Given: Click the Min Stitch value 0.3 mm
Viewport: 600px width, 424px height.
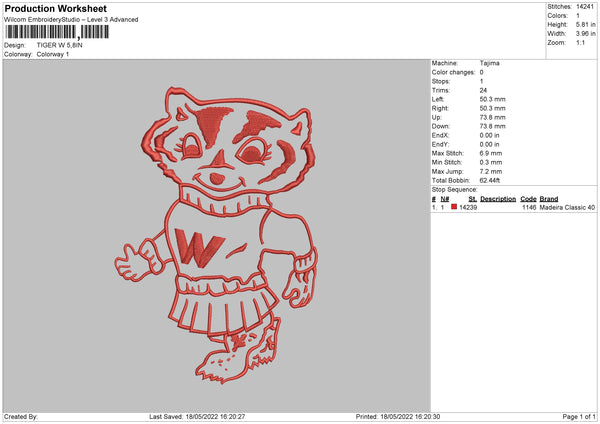Looking at the screenshot, I should [x=491, y=162].
